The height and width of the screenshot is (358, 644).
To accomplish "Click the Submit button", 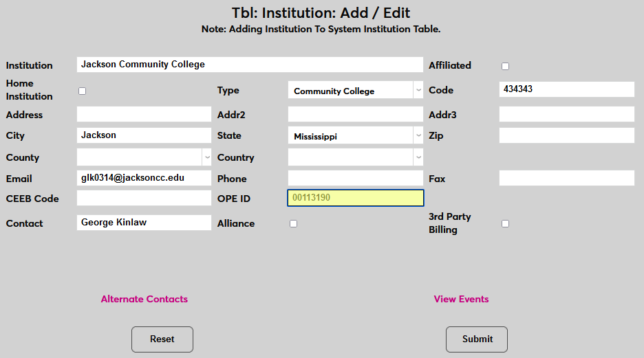I will [477, 339].
